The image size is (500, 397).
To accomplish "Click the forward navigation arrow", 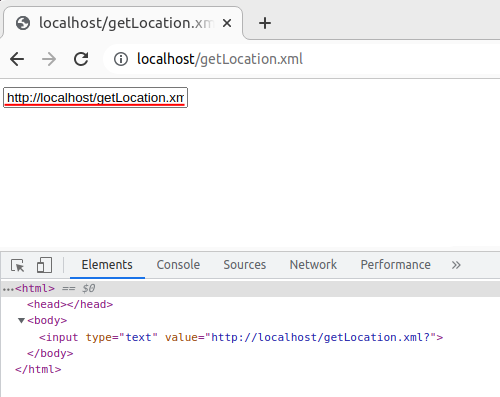I will tap(49, 59).
